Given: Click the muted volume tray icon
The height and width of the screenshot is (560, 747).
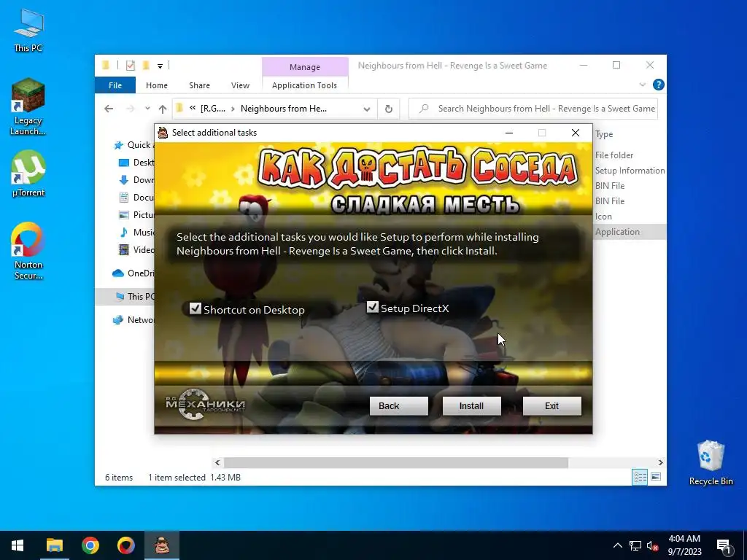Looking at the screenshot, I should click(x=652, y=545).
